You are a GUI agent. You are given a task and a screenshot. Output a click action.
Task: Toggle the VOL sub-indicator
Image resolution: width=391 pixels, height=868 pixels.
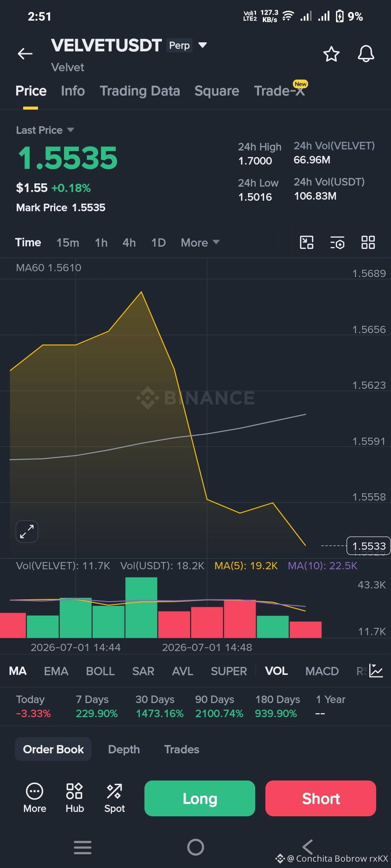(276, 671)
